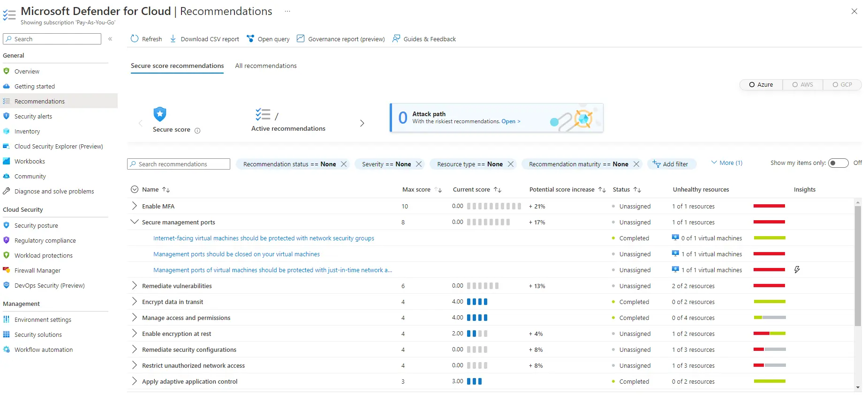This screenshot has height=401, width=868.
Task: Open Inventory in the sidebar
Action: (27, 131)
